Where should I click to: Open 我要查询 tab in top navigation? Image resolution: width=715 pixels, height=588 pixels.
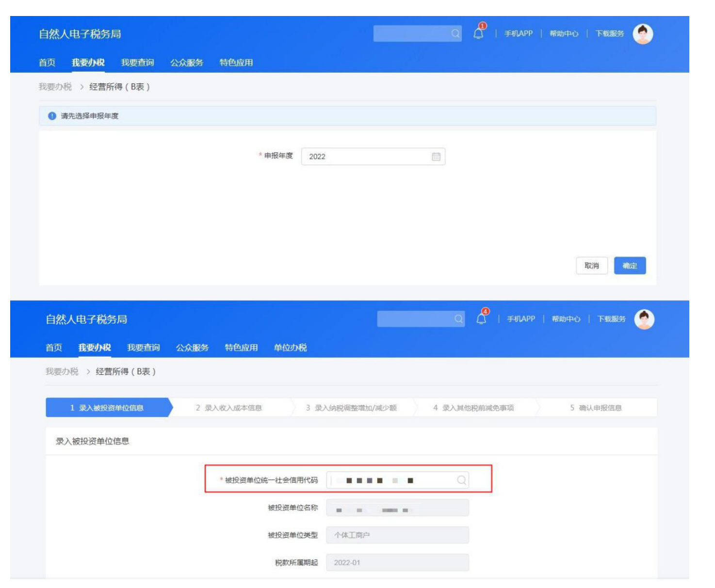[137, 63]
